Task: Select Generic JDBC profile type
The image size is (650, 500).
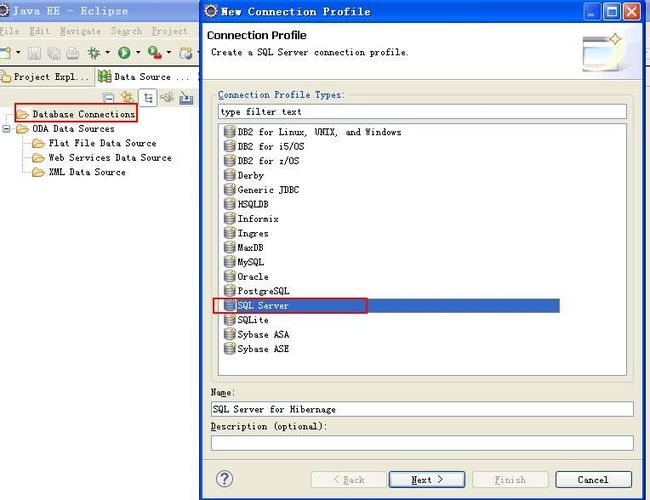Action: click(261, 190)
